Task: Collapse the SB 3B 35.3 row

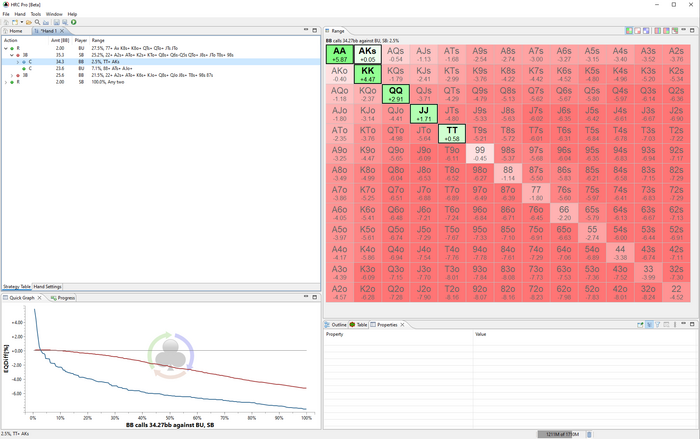Action: pyautogui.click(x=12, y=55)
